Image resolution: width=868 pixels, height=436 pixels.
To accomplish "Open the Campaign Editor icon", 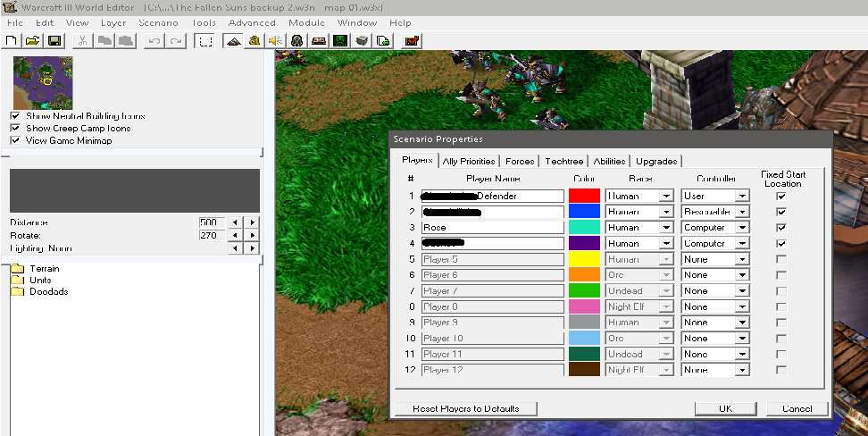I will tap(318, 41).
